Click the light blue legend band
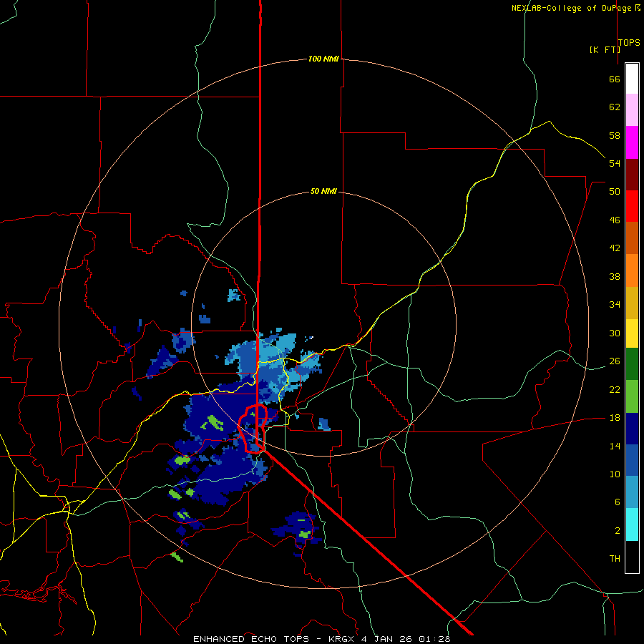 (x=632, y=492)
